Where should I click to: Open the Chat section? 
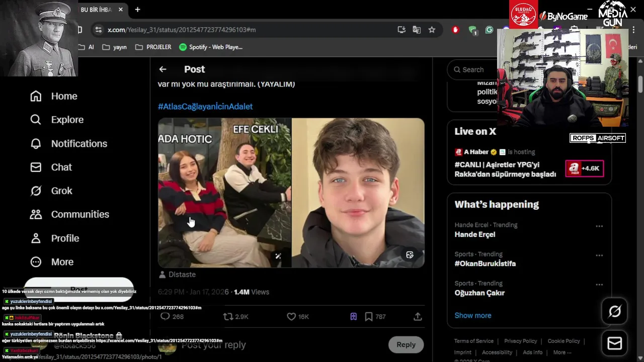(x=51, y=167)
